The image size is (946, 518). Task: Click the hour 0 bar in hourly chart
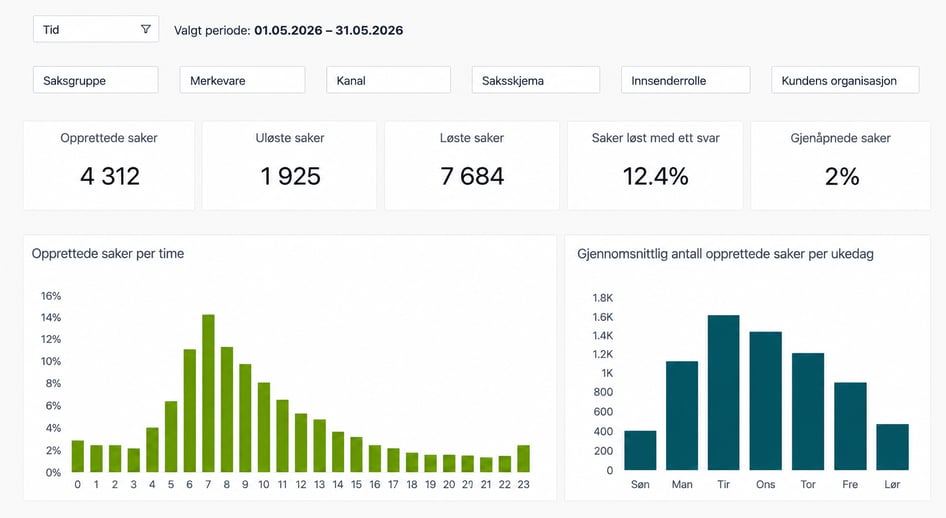(78, 456)
